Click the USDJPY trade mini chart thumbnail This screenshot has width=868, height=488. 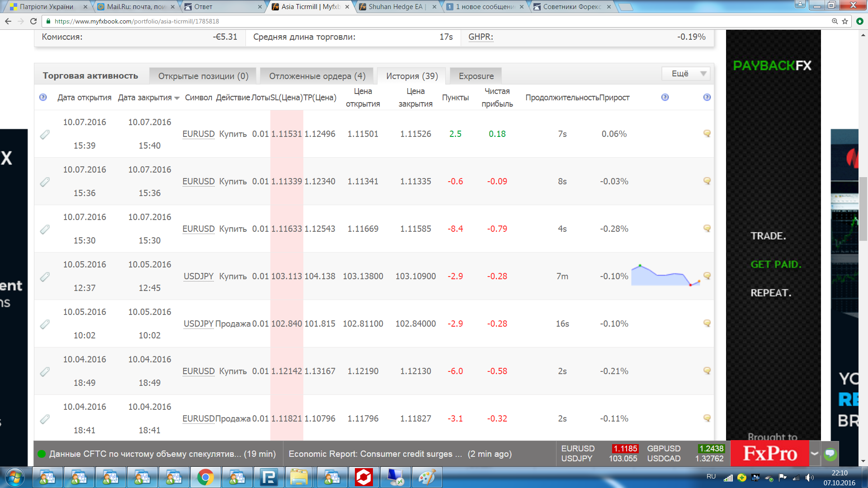pos(665,275)
